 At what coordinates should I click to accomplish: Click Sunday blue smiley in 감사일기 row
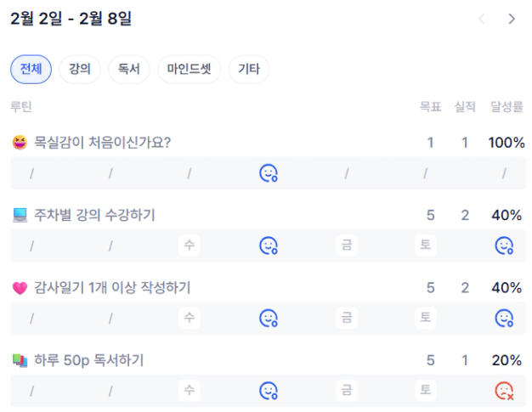pyautogui.click(x=504, y=318)
